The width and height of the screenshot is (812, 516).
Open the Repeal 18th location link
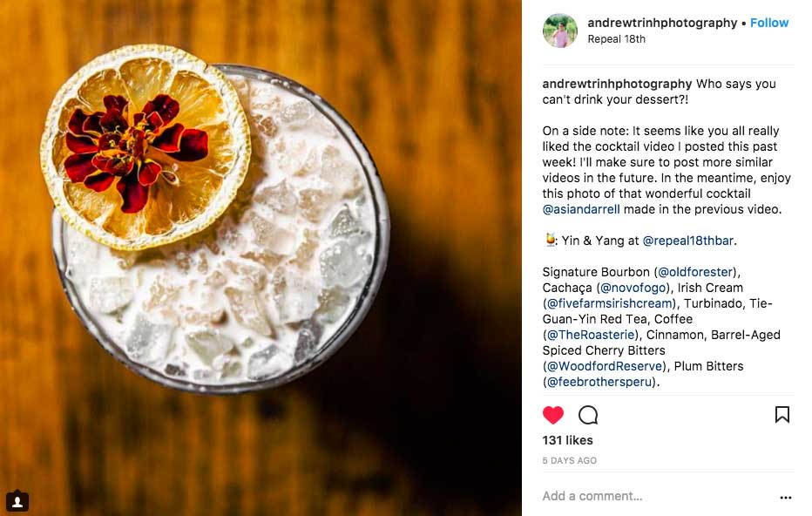pyautogui.click(x=616, y=39)
